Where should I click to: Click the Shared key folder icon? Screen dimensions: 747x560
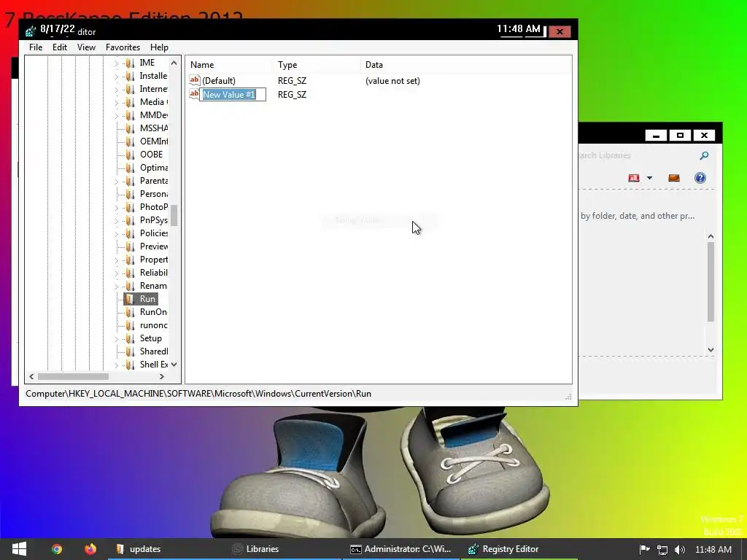[130, 351]
